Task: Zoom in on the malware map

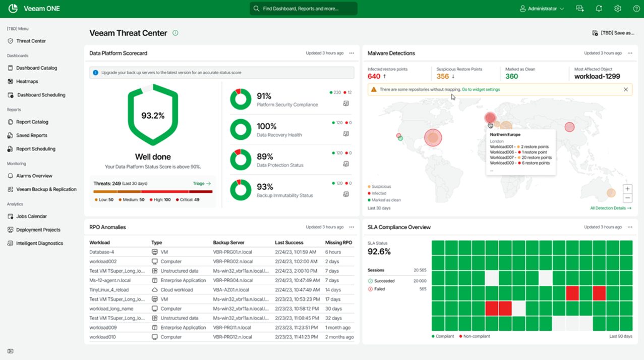Action: [x=627, y=189]
